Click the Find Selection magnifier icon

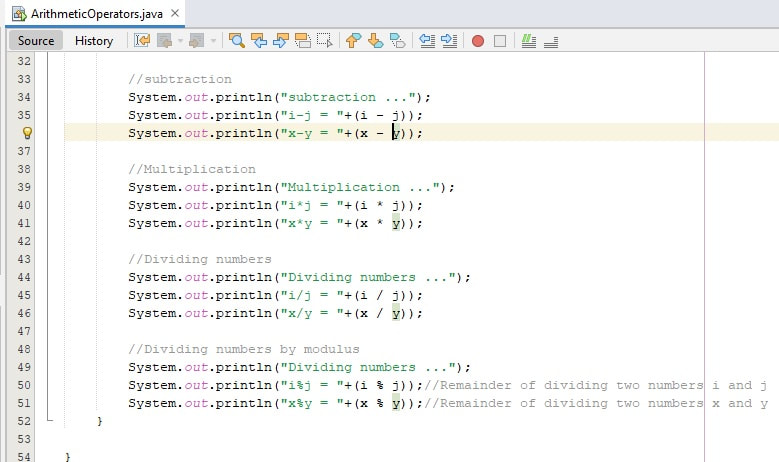pos(236,41)
